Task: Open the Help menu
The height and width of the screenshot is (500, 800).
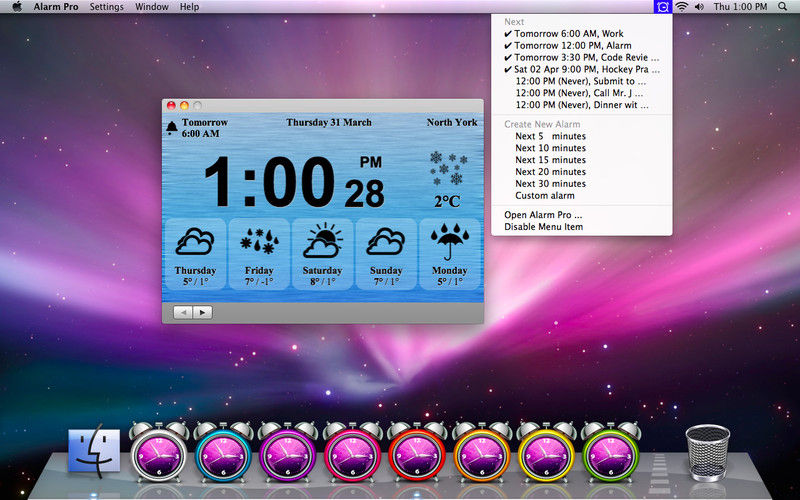Action: click(x=189, y=7)
